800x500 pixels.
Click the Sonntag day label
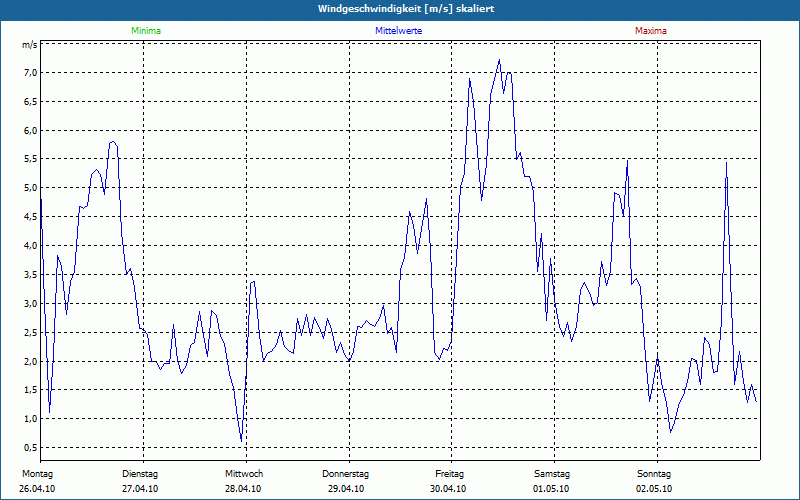coord(654,474)
